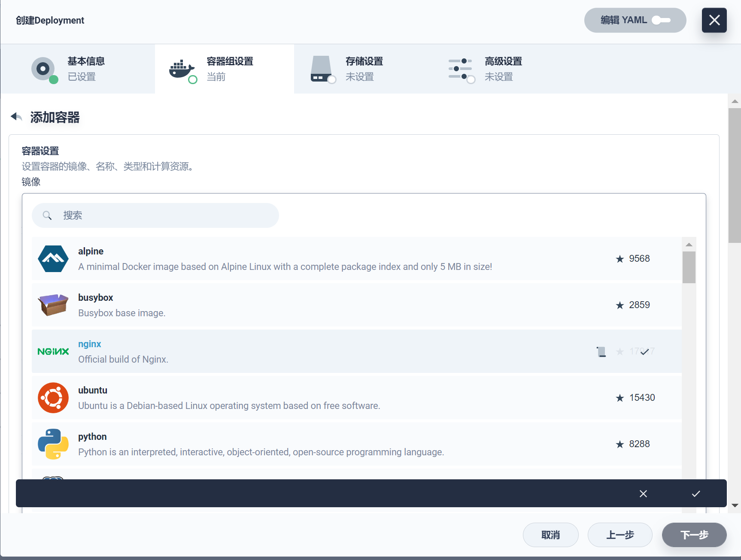Open the 存储设置 step tab
Screen dimensions: 741x560
click(x=364, y=69)
